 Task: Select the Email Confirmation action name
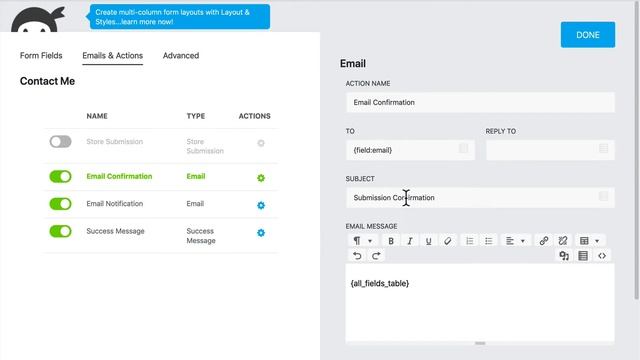[119, 176]
